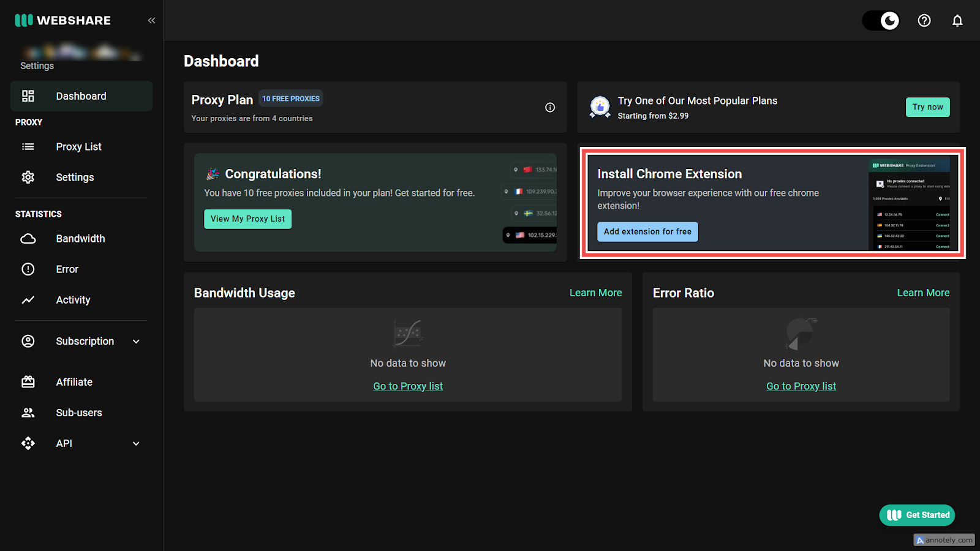The width and height of the screenshot is (980, 551).
Task: Open Activity statistics
Action: tap(81, 300)
